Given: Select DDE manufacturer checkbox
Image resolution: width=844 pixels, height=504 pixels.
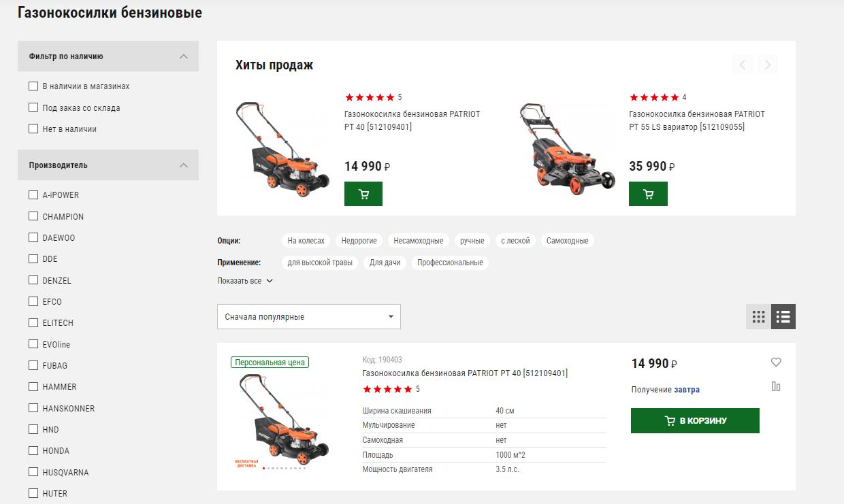Looking at the screenshot, I should pyautogui.click(x=33, y=259).
